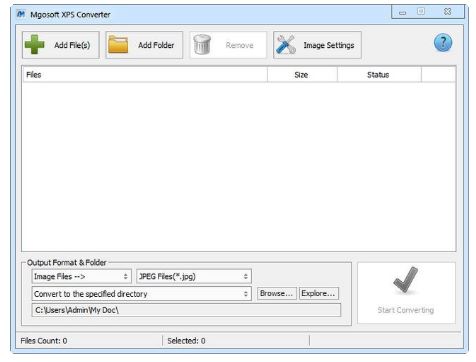The image size is (476, 362).
Task: Click the Files Count: 0 status text
Action: coord(44,341)
